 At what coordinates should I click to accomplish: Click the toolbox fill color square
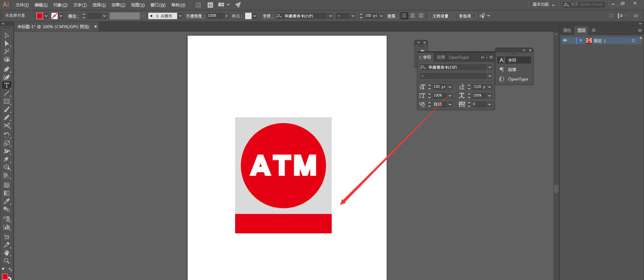pos(5,277)
